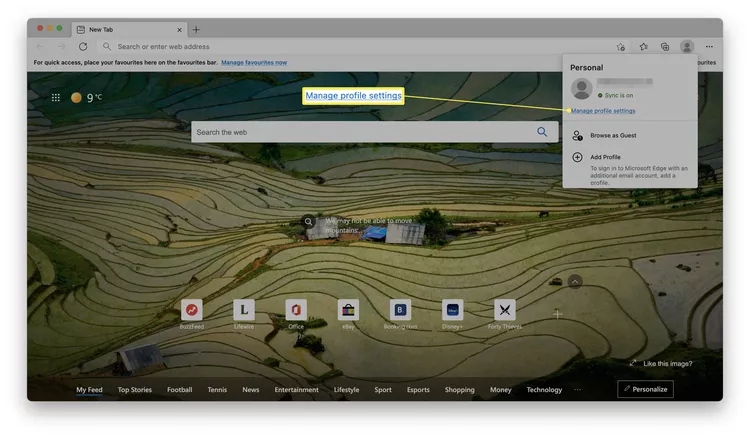Reload the page with the refresh icon
Image resolution: width=750 pixels, height=437 pixels.
(83, 47)
